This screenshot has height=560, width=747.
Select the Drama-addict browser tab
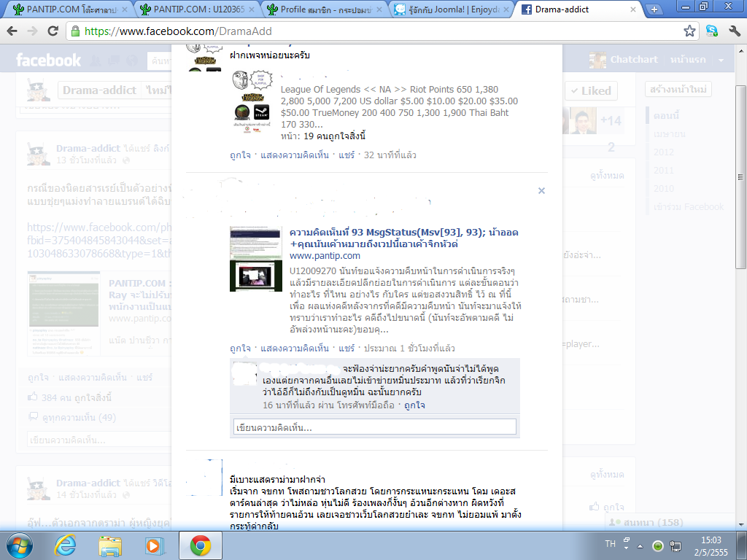[x=578, y=9]
